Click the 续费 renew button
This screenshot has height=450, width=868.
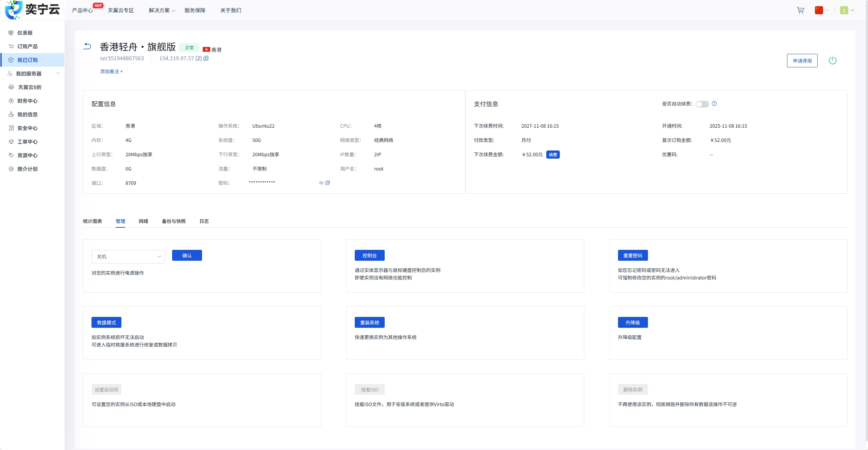[x=553, y=155]
